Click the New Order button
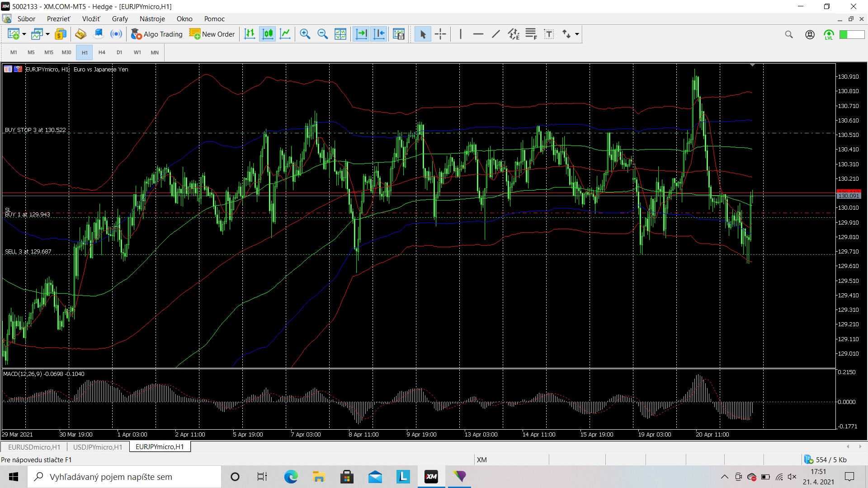This screenshot has height=488, width=868. click(x=212, y=34)
